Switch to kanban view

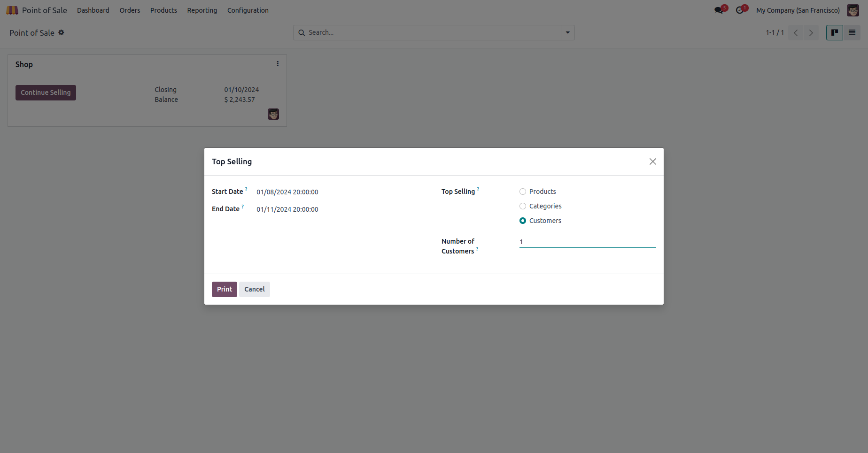point(834,33)
